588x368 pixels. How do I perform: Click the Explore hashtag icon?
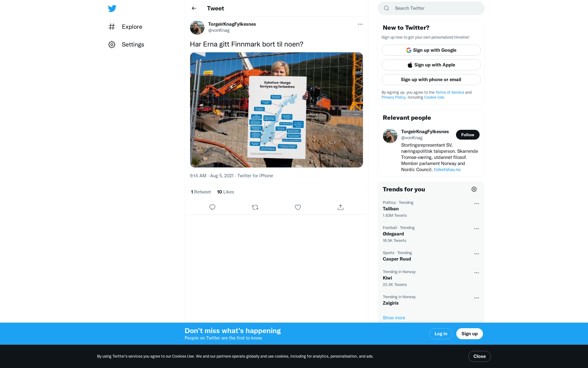coord(112,27)
